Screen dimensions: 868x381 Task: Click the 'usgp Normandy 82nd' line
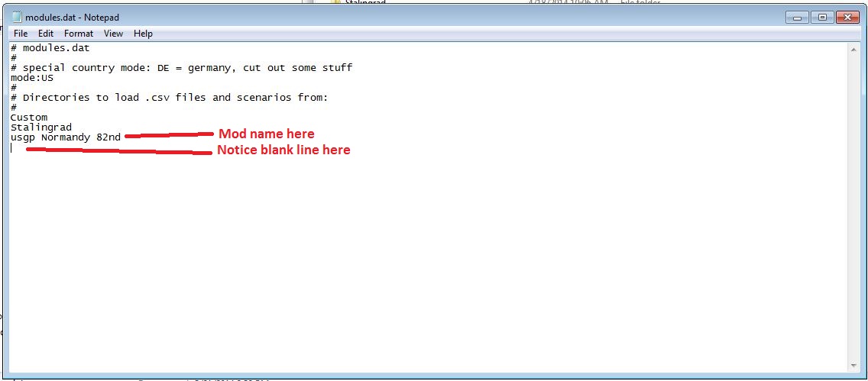(65, 137)
